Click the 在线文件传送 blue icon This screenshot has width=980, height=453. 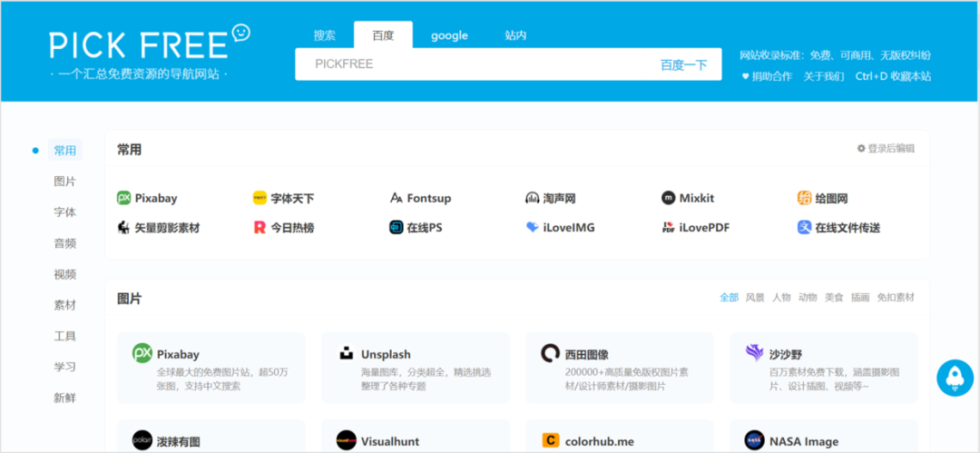pyautogui.click(x=804, y=227)
